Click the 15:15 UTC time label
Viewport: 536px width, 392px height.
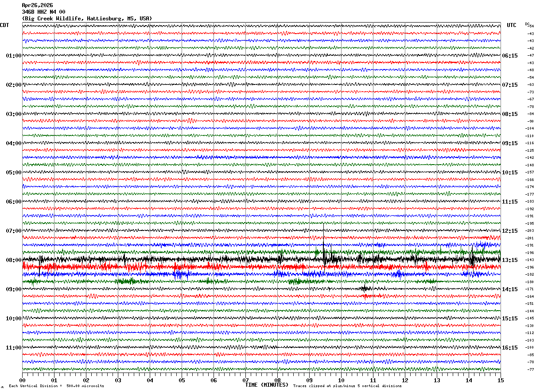coord(510,319)
